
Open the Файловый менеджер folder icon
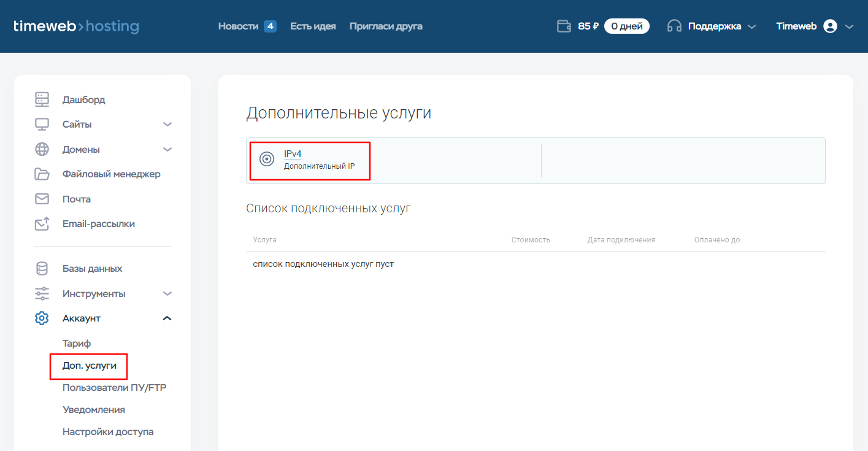pos(42,174)
